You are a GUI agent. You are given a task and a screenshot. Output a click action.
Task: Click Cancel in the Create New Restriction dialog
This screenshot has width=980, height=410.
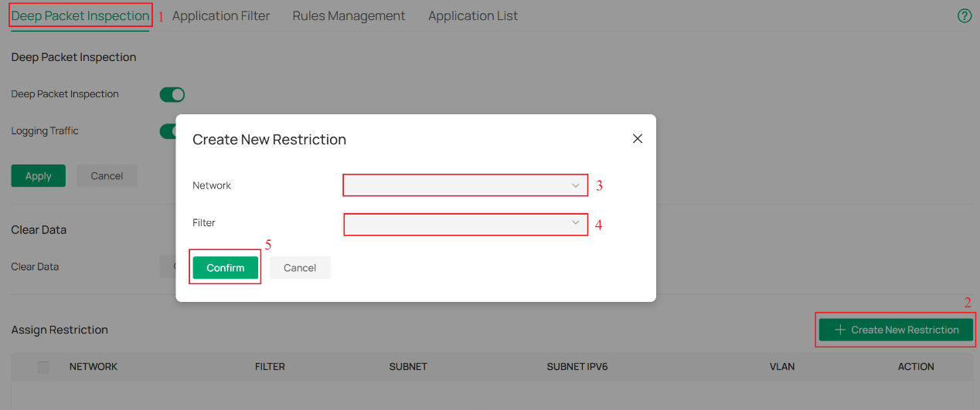coord(300,268)
